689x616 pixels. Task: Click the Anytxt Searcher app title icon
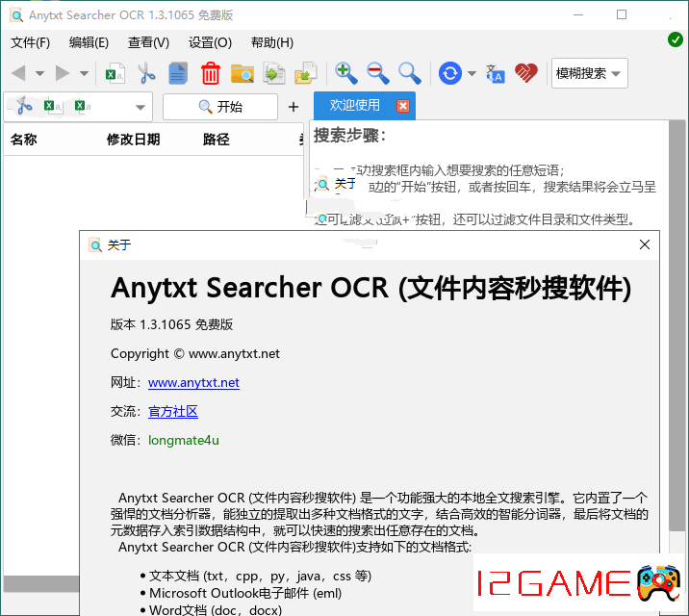(16, 15)
